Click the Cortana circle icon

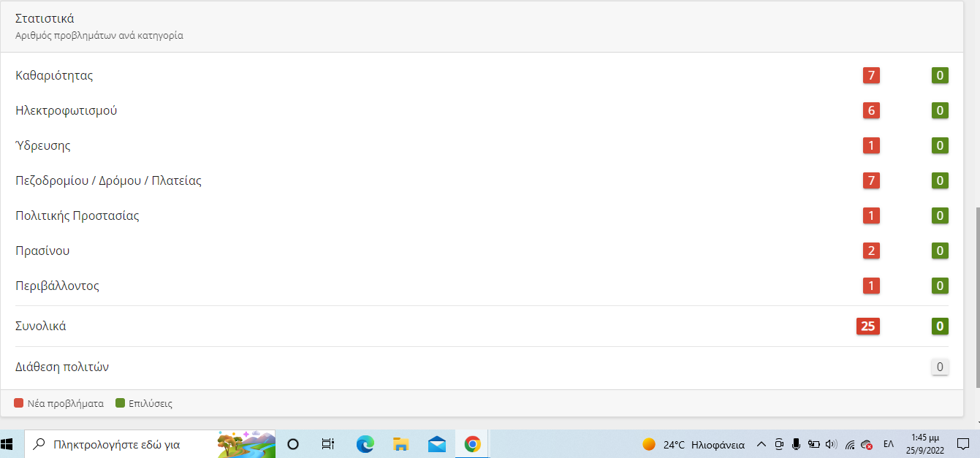tap(293, 444)
